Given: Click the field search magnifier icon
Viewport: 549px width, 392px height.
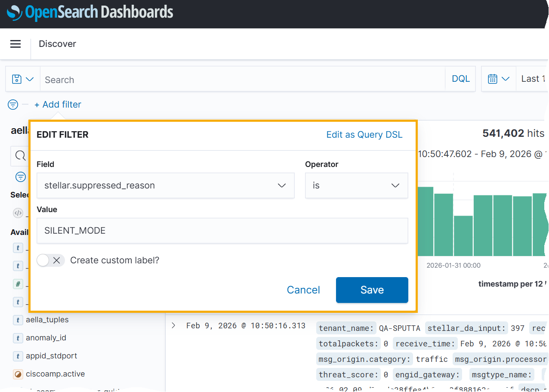Looking at the screenshot, I should point(20,156).
